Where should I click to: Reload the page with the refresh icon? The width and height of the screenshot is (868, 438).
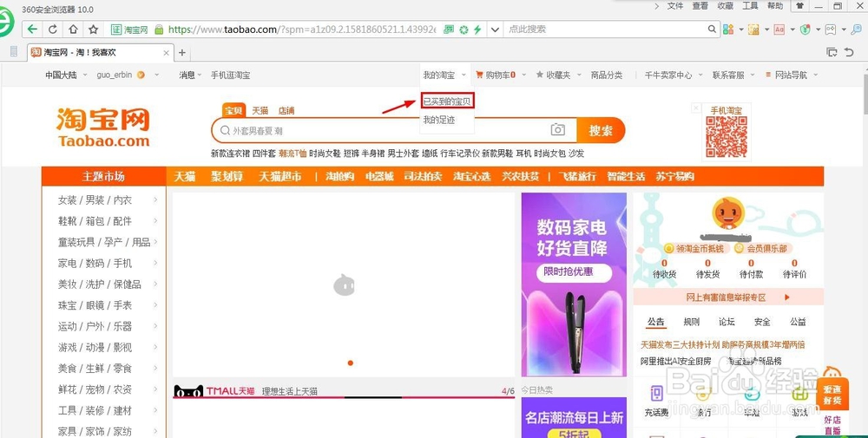click(53, 29)
